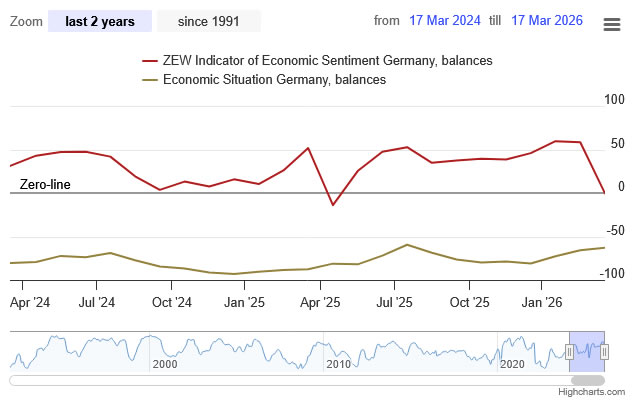Click the red ZEW legend line marker
The height and width of the screenshot is (400, 635).
point(150,61)
